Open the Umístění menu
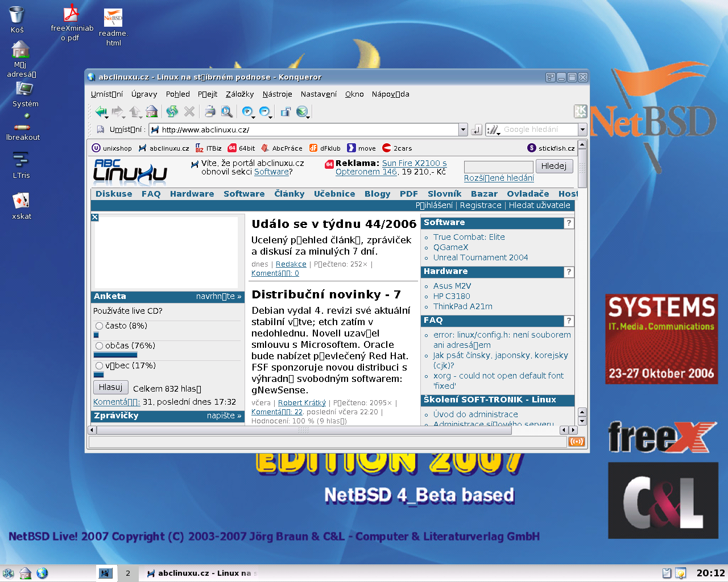The image size is (728, 582). click(107, 94)
